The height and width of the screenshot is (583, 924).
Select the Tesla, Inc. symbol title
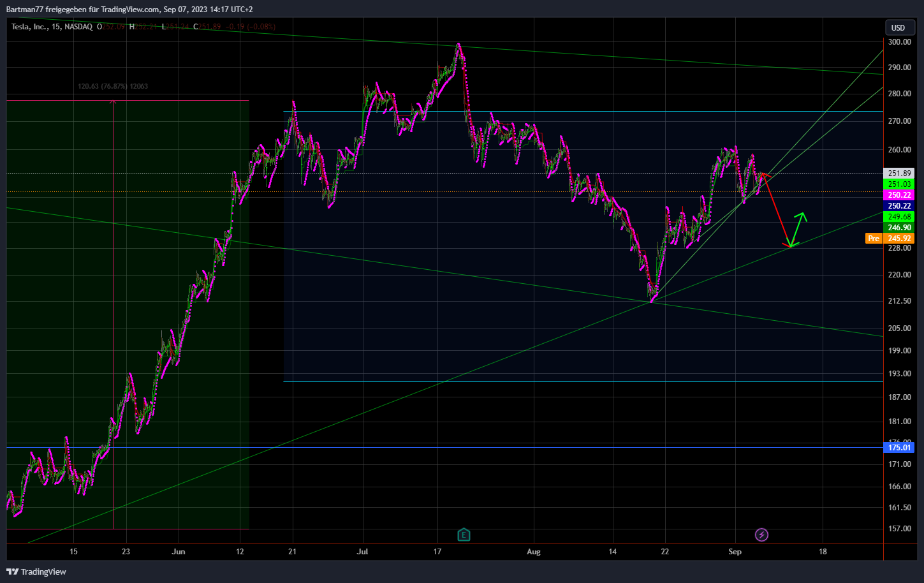(29, 27)
